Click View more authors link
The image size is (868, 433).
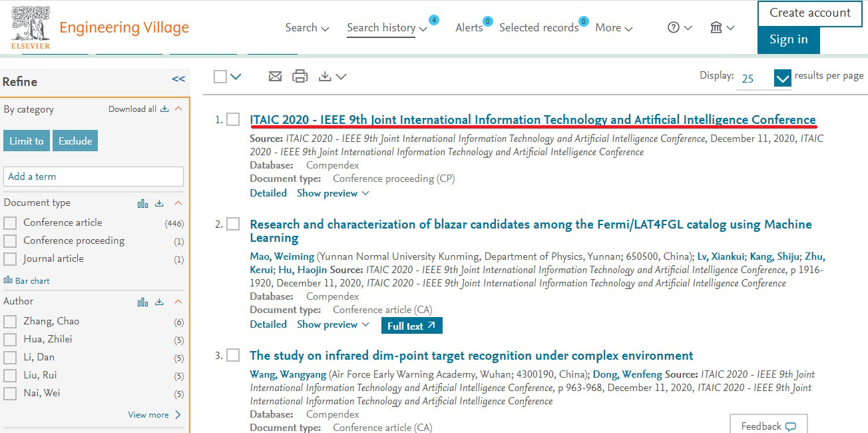(154, 415)
